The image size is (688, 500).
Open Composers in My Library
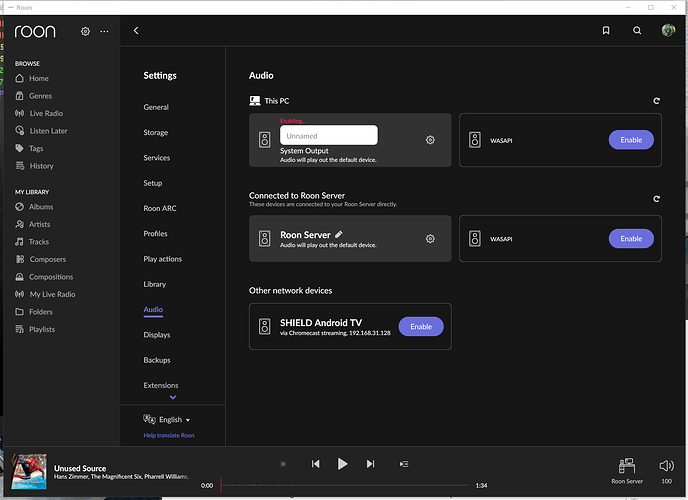pos(40,259)
